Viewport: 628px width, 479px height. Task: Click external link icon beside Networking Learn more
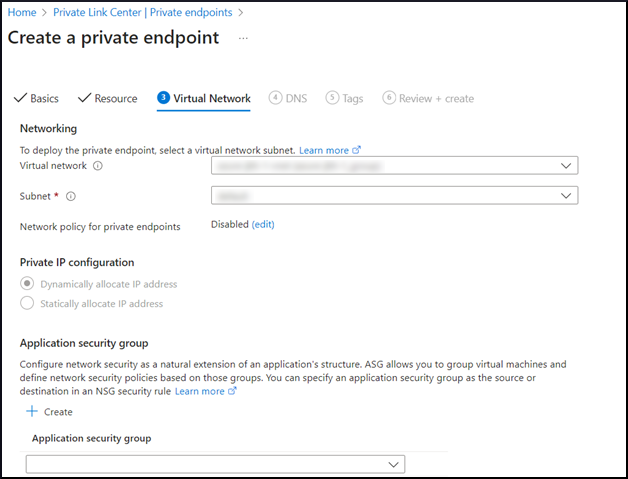click(x=357, y=150)
